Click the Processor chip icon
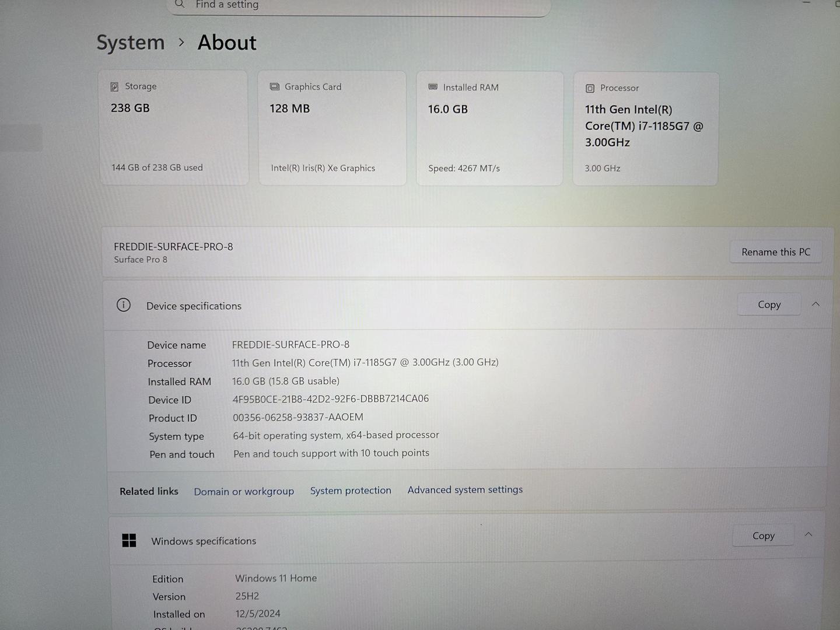Screen dimensions: 840x630 [590, 88]
